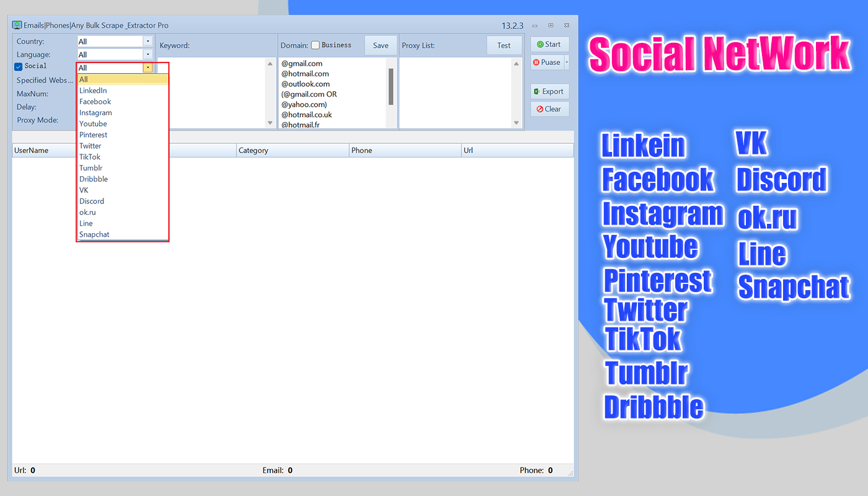This screenshot has width=868, height=496.
Task: Start the scraping with Start button
Action: pos(549,45)
